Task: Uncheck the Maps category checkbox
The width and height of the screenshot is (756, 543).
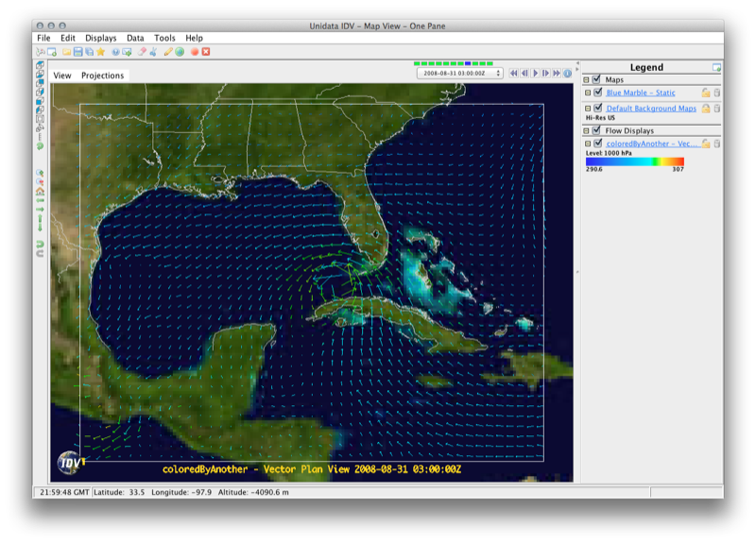Action: (x=595, y=80)
